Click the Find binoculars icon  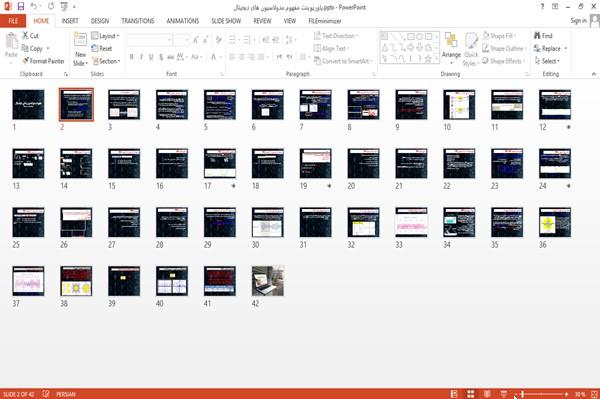click(x=537, y=36)
